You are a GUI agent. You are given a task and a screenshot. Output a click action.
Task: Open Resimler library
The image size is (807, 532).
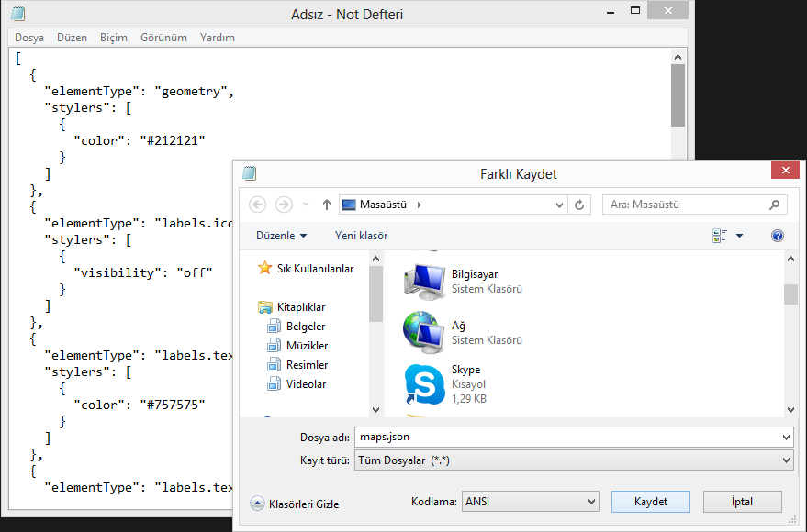(307, 365)
